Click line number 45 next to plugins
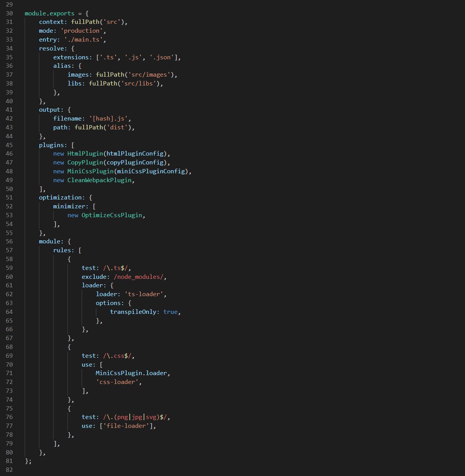Screen dimensions: 465x476 click(x=9, y=145)
